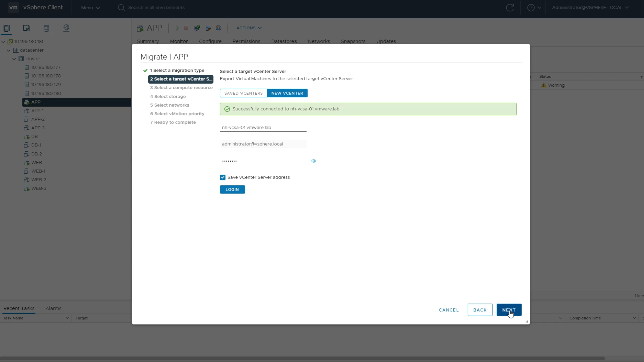Screen dimensions: 644x362
Task: Open the Administrator user account dropdown
Action: tap(590, 8)
